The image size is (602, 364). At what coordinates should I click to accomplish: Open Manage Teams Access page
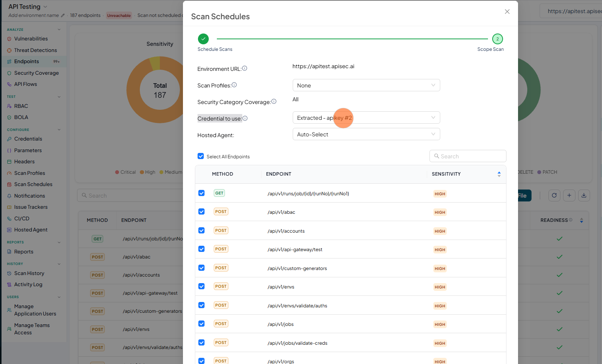coord(32,329)
